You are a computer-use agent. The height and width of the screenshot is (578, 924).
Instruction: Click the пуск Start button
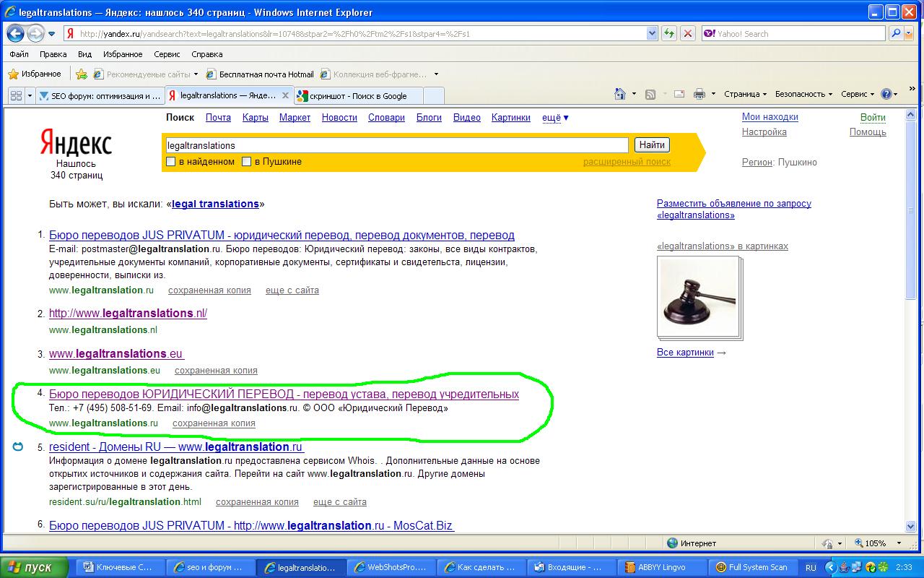coord(35,567)
